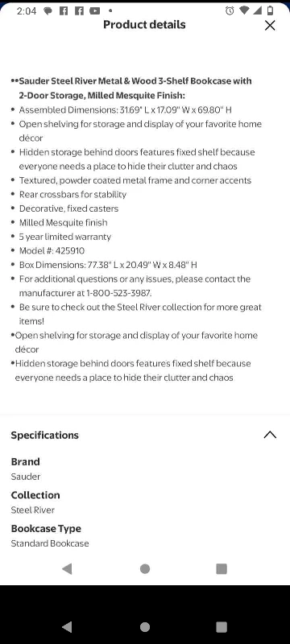The height and width of the screenshot is (644, 290).
Task: Collapse the Specifications section chevron
Action: coord(270,435)
